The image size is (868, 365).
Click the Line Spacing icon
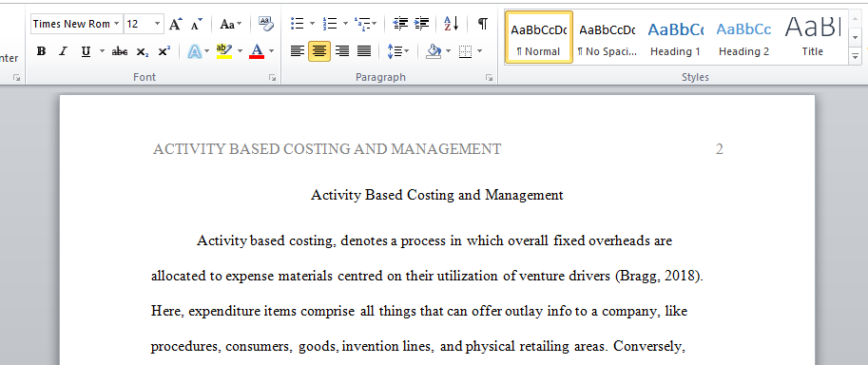pos(395,51)
